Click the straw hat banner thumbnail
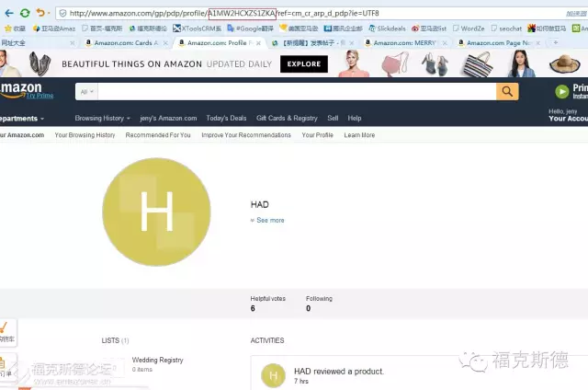This screenshot has height=390, width=588. pos(565,63)
